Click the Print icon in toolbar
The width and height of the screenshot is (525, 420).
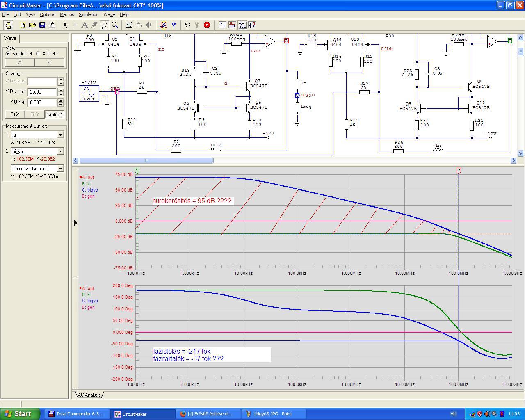[52, 25]
